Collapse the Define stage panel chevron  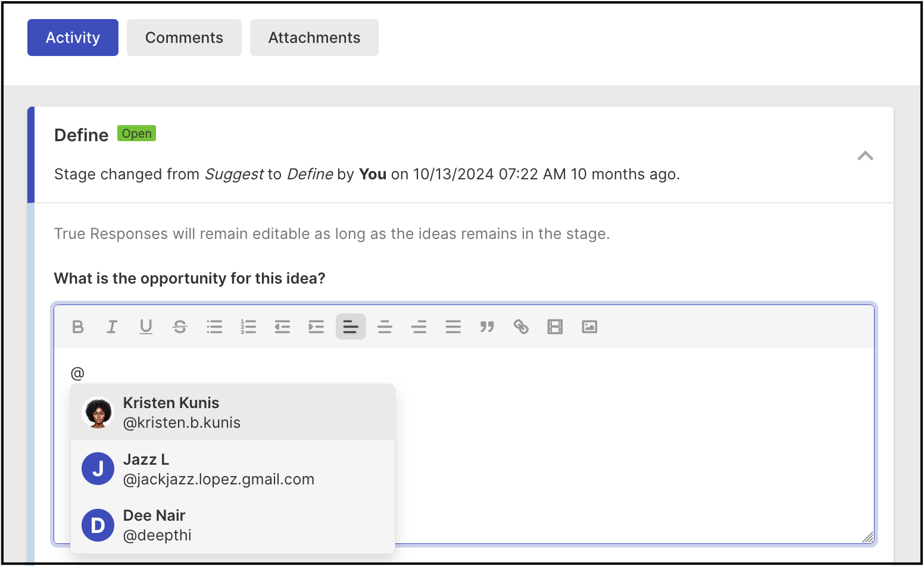(x=865, y=156)
